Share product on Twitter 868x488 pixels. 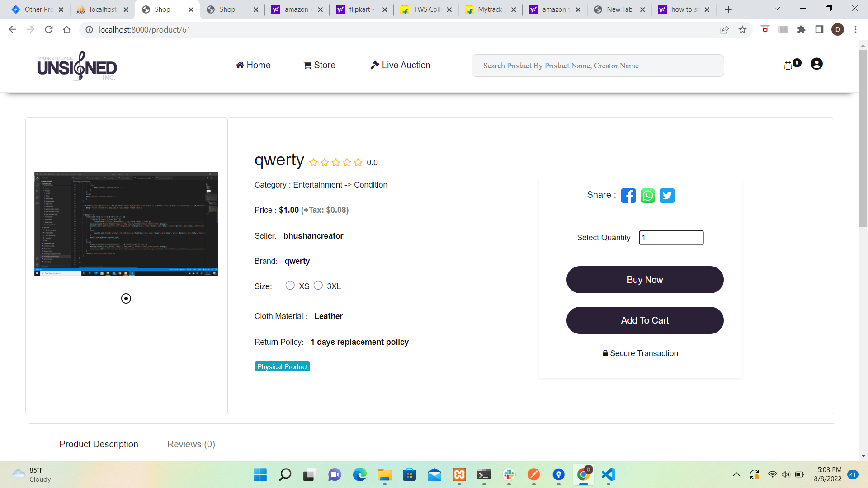(x=667, y=196)
